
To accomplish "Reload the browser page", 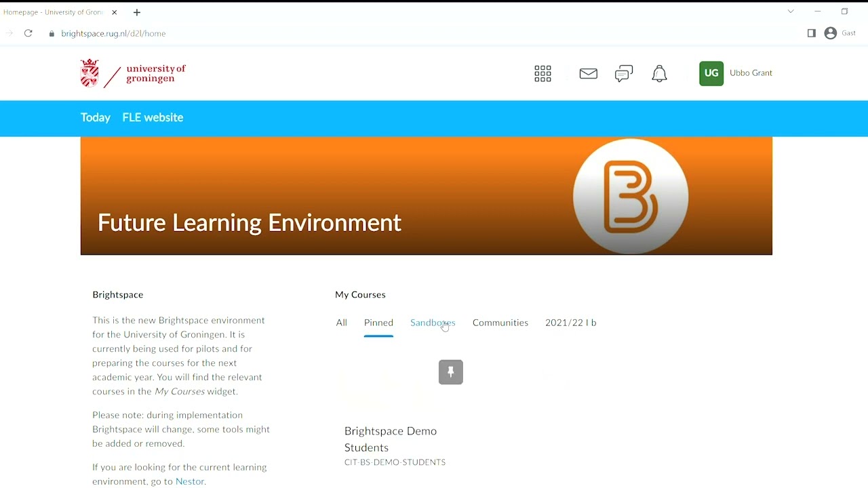I will [x=28, y=34].
